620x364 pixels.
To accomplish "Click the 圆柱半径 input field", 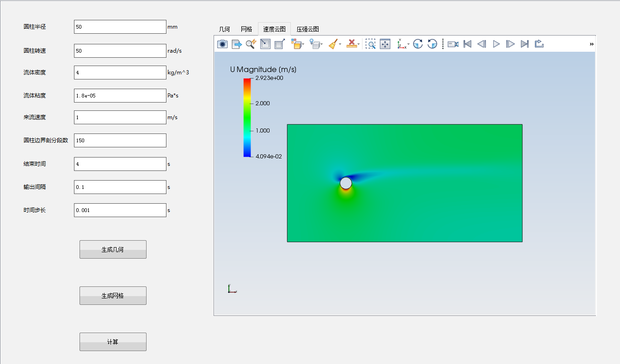I will tap(120, 27).
